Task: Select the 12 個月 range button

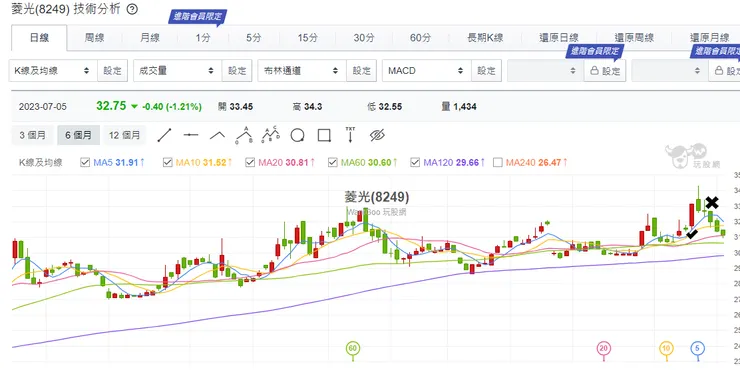Action: 125,135
